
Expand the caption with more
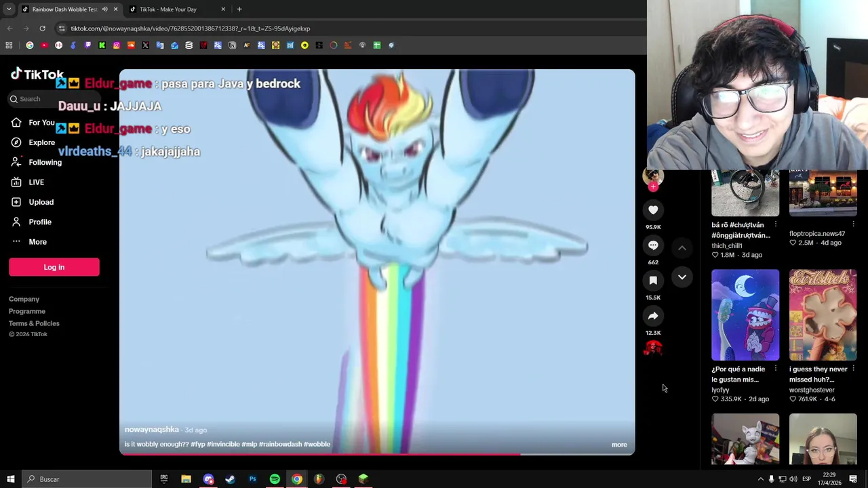619,445
